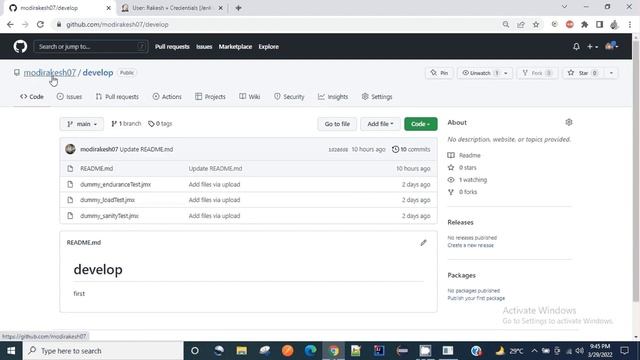Open the modirakesh07 commit author avatar
Image resolution: width=640 pixels, height=360 pixels.
[70, 149]
